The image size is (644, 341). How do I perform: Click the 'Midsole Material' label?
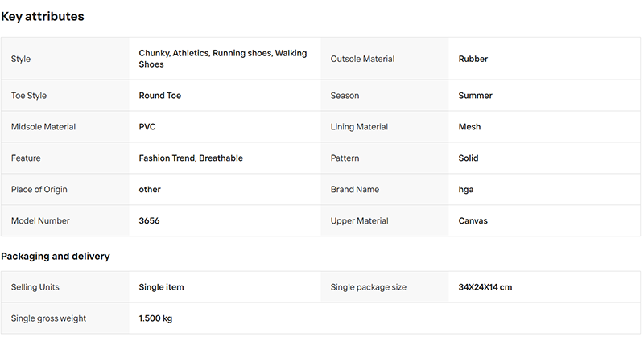[x=43, y=127]
